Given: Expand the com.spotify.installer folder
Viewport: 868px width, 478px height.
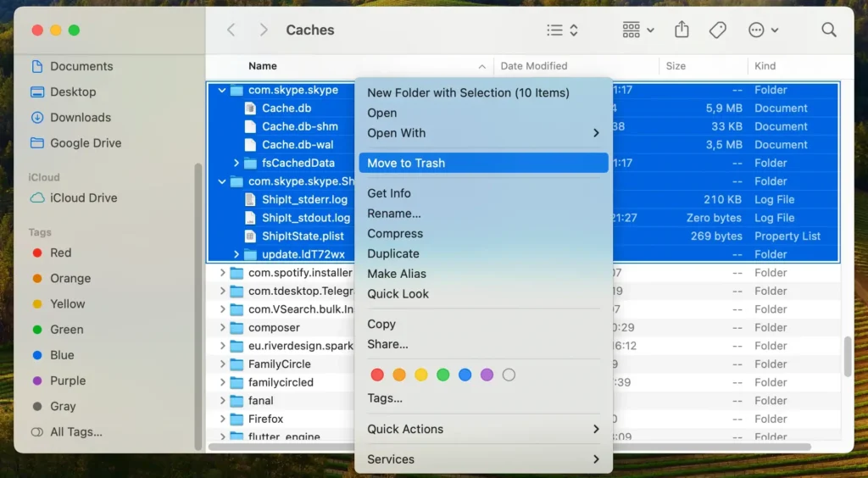Looking at the screenshot, I should tap(223, 273).
